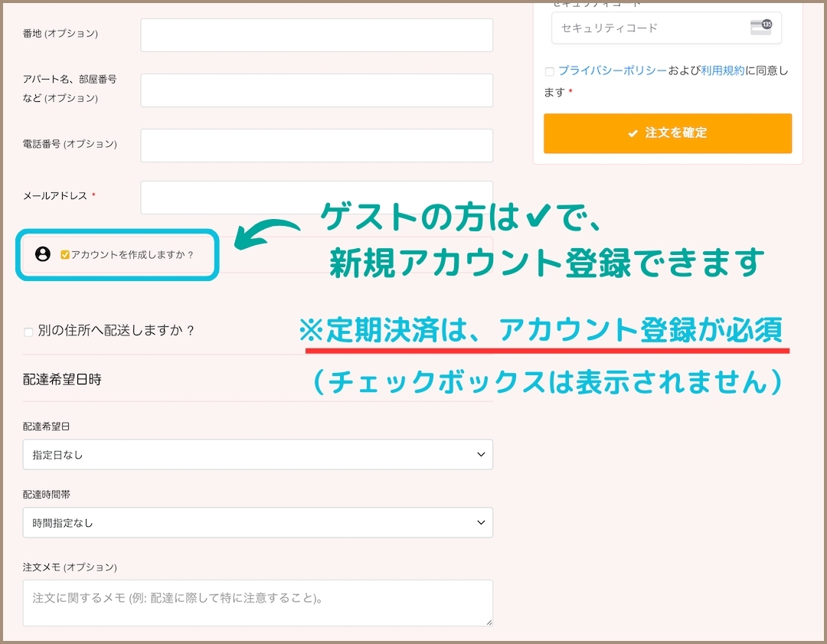Tick the privacy policy agreement checkbox
This screenshot has height=644, width=827.
549,71
